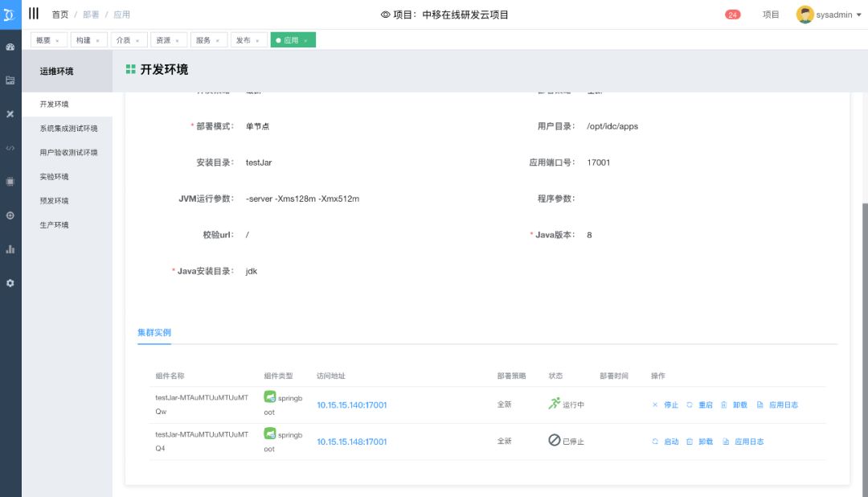Image resolution: width=868 pixels, height=497 pixels.
Task: Close the active 应用 tab with its x
Action: coord(305,40)
